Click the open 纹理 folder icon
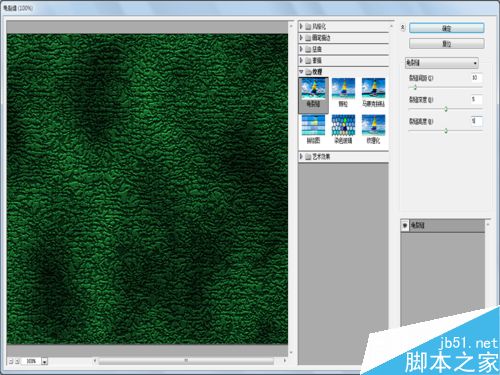The width and height of the screenshot is (500, 375). point(308,72)
